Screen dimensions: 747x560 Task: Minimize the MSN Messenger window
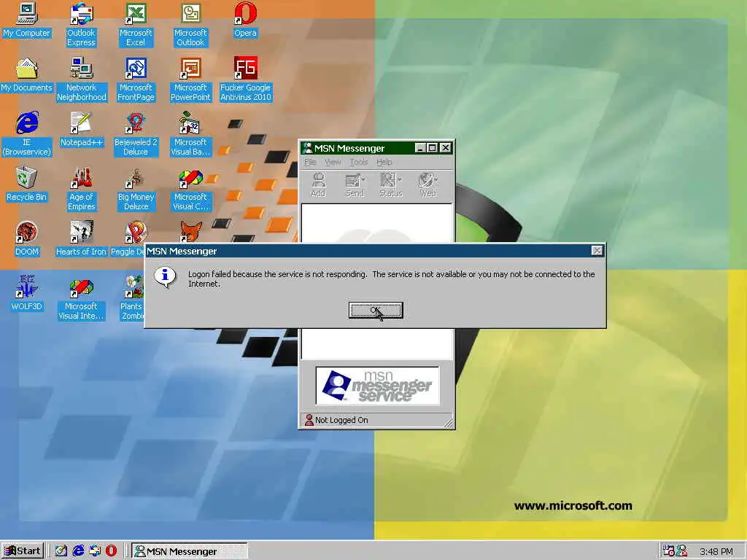419,147
